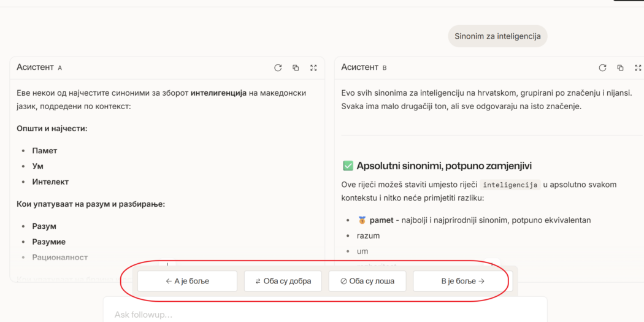Copy Assistant A's answer

pos(296,68)
